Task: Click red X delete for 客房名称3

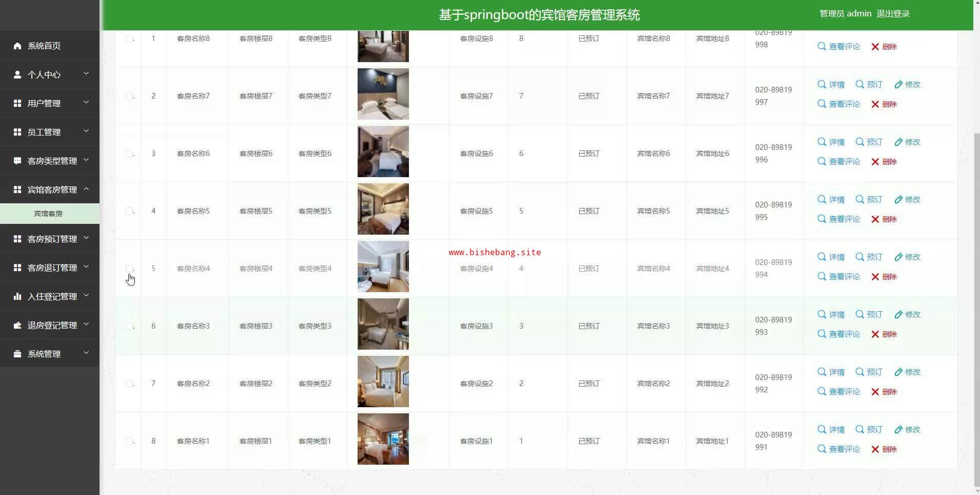Action: [875, 334]
